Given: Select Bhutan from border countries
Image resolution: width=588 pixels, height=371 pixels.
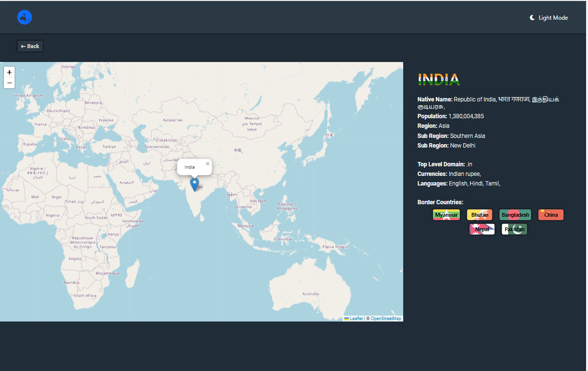Looking at the screenshot, I should [x=479, y=215].
